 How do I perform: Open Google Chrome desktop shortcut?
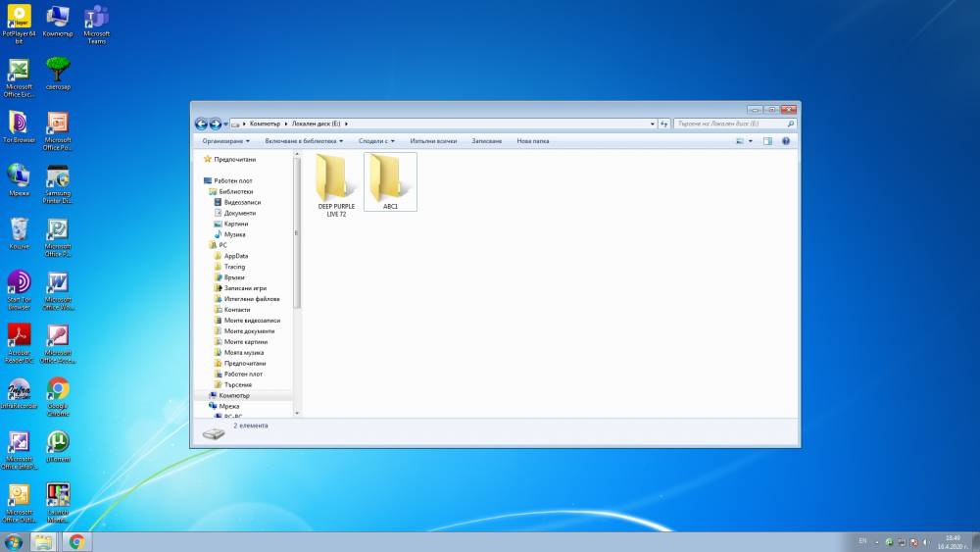coord(58,397)
